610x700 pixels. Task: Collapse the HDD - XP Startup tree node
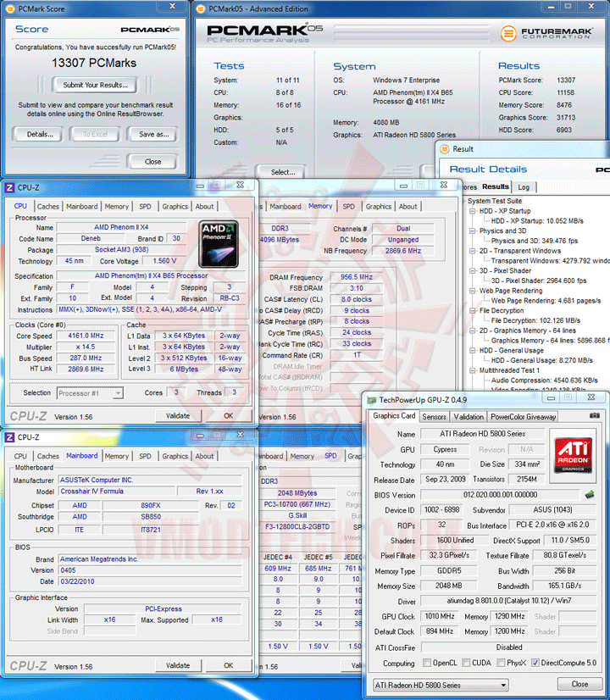(x=473, y=211)
